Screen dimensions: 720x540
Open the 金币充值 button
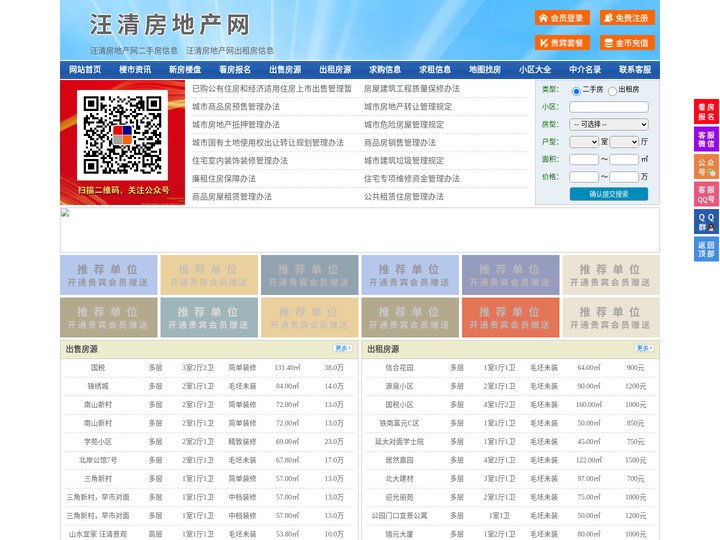[627, 43]
